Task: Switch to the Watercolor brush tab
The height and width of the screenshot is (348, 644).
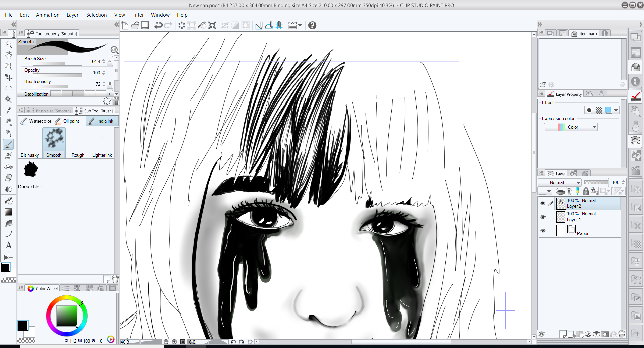Action: 35,121
